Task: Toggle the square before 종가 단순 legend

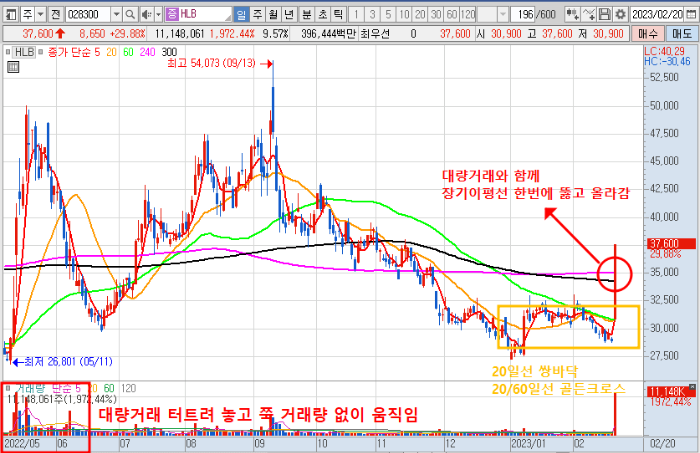Action: 41,52
